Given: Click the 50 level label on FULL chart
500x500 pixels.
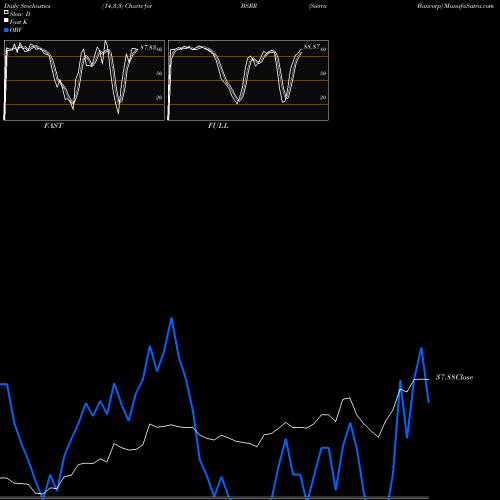Looking at the screenshot, I should 323,73.
